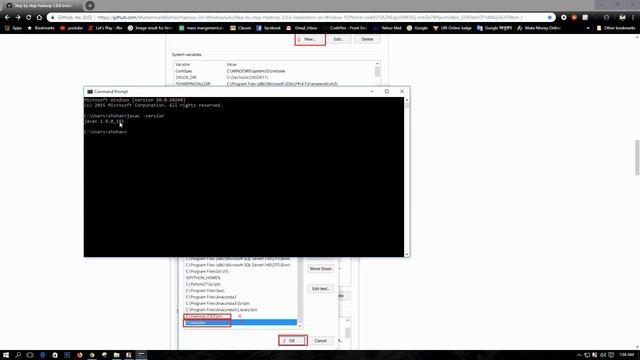Click the browser page vertical scrollbar thumb
The image size is (640, 360).
(637, 157)
